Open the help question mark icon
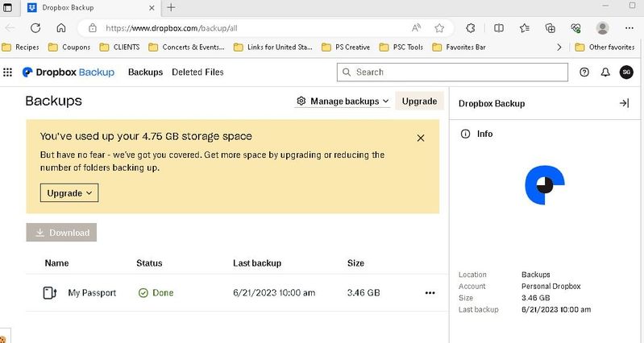 pyautogui.click(x=584, y=72)
